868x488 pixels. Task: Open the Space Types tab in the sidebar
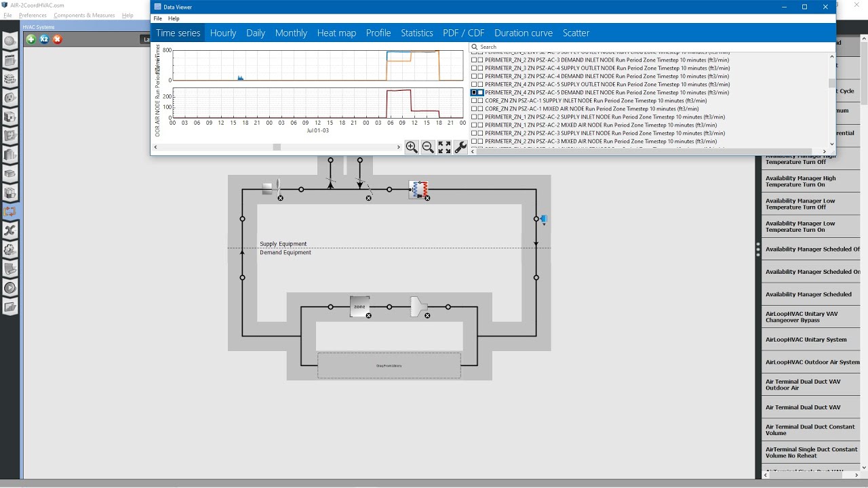tap(9, 117)
